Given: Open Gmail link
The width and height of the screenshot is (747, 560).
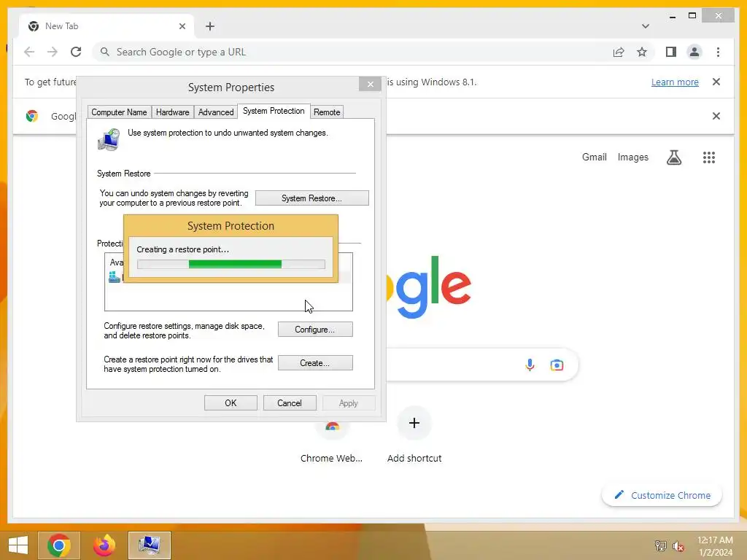Looking at the screenshot, I should coord(594,157).
